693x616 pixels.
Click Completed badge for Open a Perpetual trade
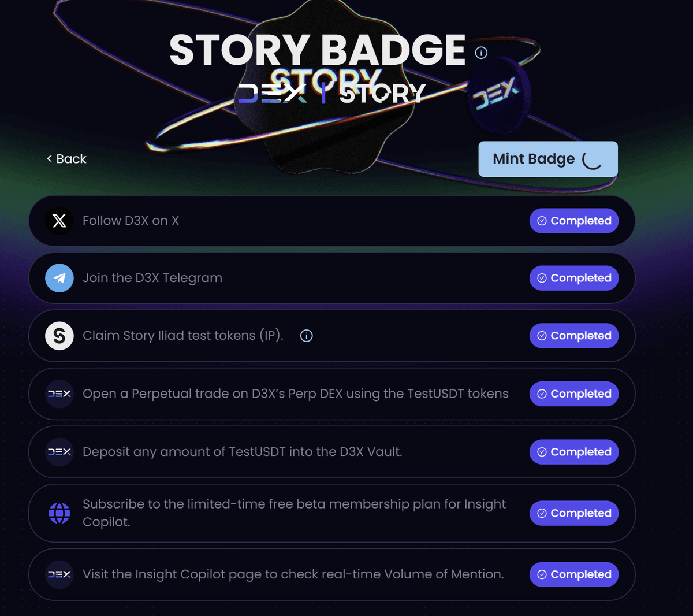point(574,394)
